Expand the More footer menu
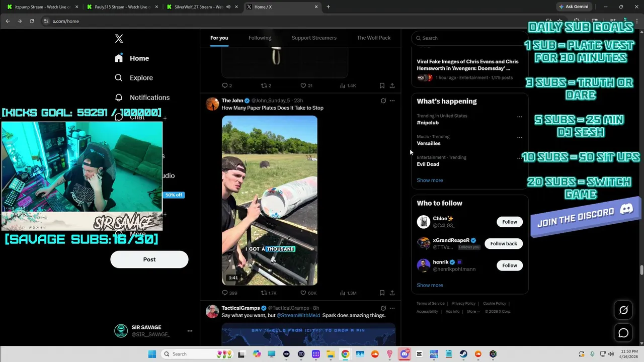 473,312
